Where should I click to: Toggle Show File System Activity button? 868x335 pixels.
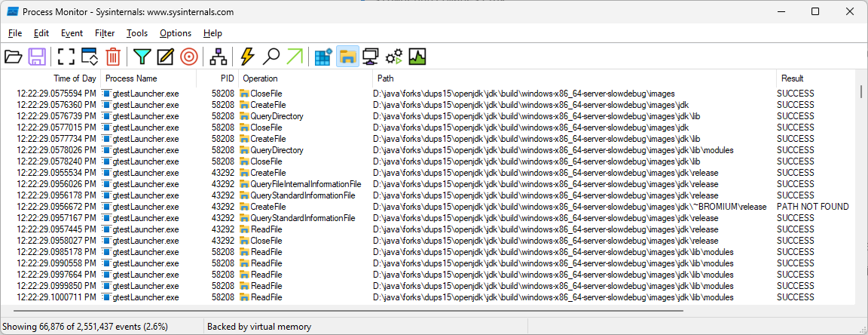347,57
